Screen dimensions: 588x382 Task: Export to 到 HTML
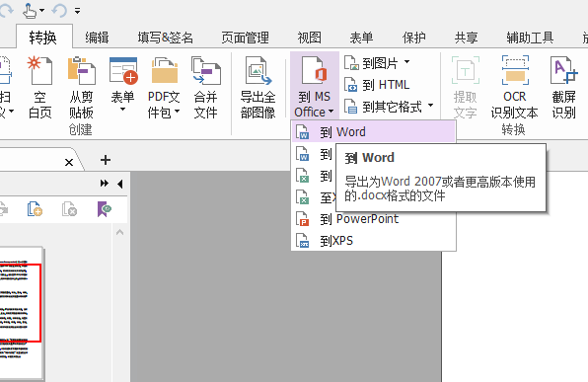[x=377, y=85]
